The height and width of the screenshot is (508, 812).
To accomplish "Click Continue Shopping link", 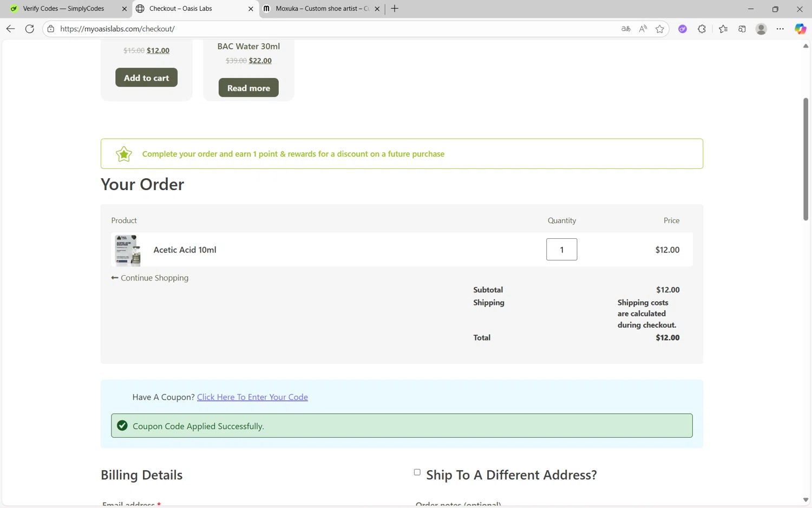I will pyautogui.click(x=150, y=278).
